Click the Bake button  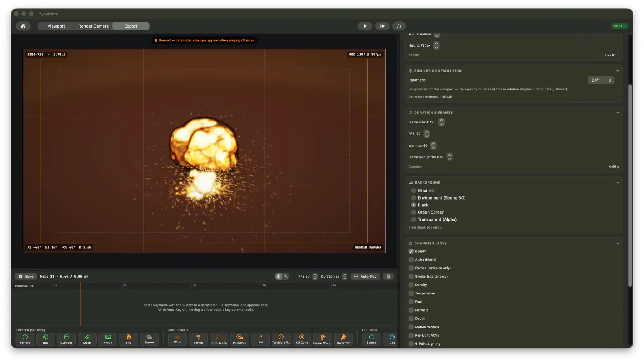tap(26, 277)
